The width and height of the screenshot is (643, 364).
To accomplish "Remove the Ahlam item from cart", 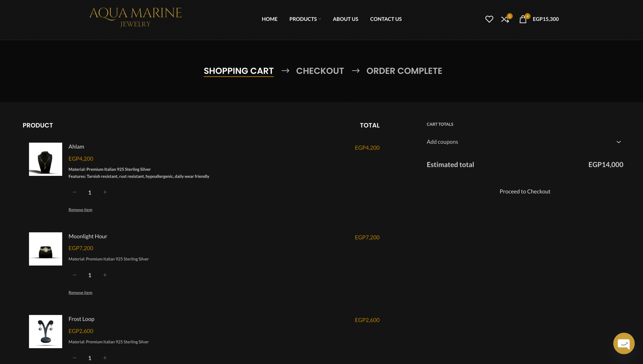I will click(x=80, y=210).
